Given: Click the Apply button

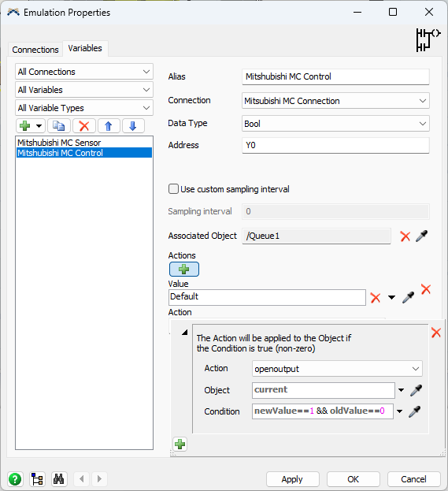Looking at the screenshot, I should 293,479.
